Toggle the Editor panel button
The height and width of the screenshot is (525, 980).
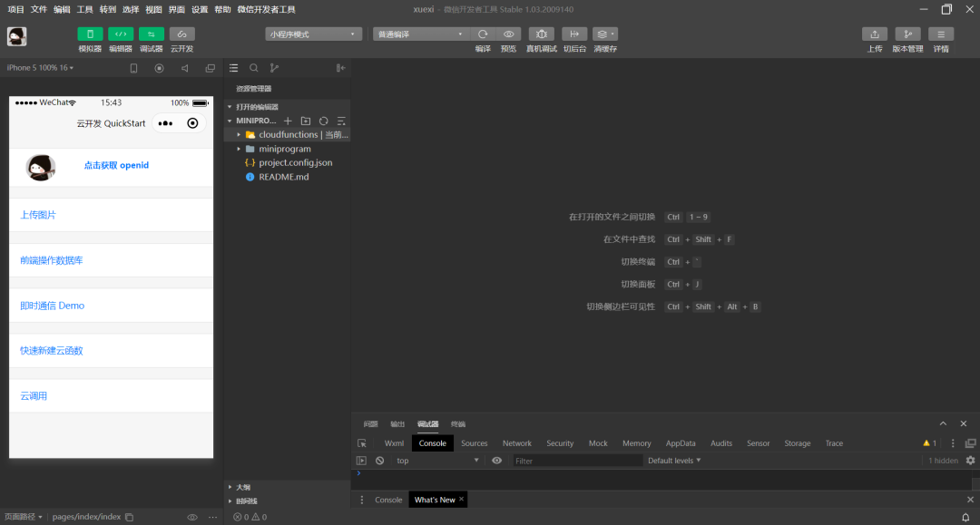(121, 34)
